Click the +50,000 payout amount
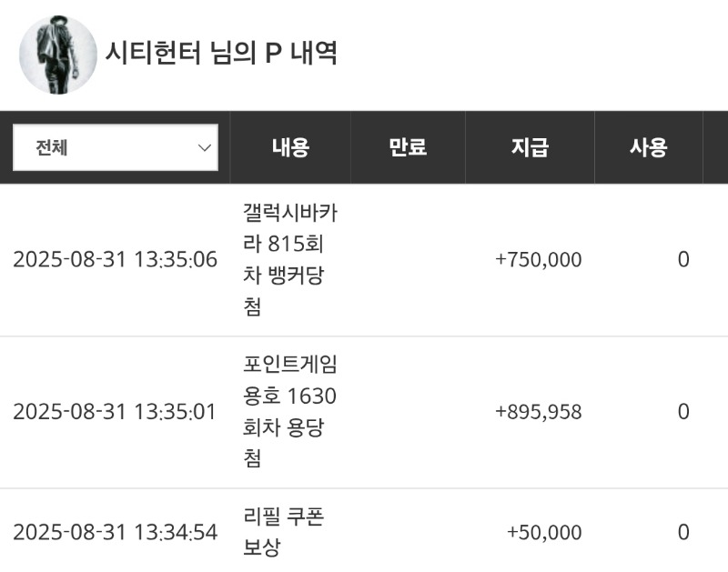The image size is (728, 572). coord(544,533)
